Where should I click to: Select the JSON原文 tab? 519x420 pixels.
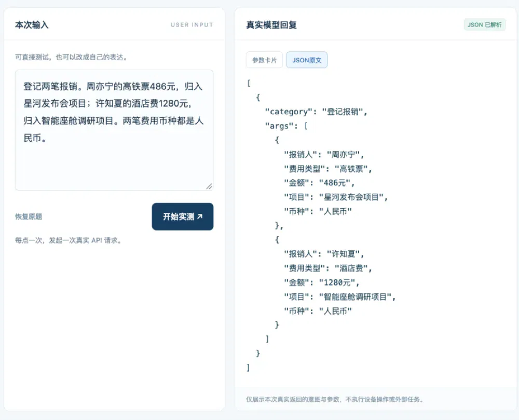coord(307,60)
